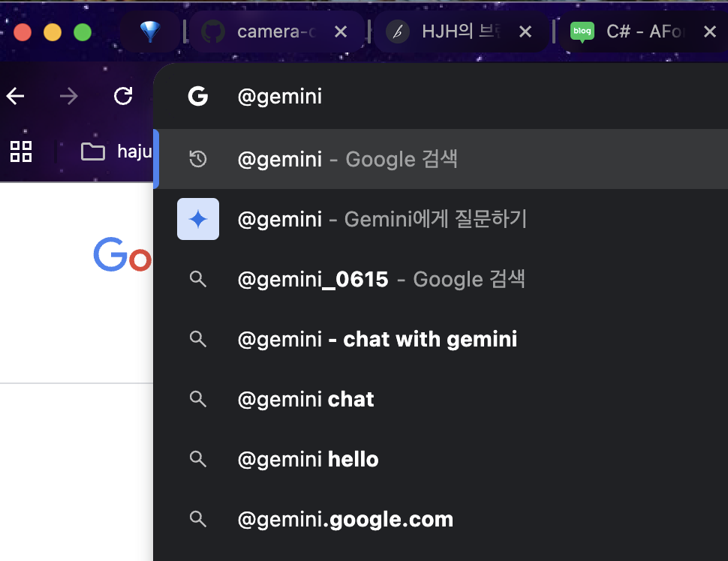Click the Google G icon in address bar
This screenshot has width=728, height=561.
(x=198, y=97)
